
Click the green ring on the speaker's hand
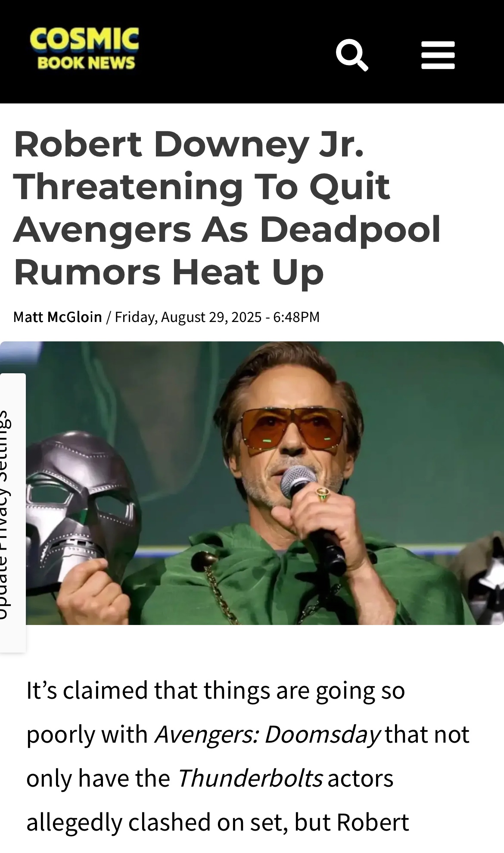(323, 494)
